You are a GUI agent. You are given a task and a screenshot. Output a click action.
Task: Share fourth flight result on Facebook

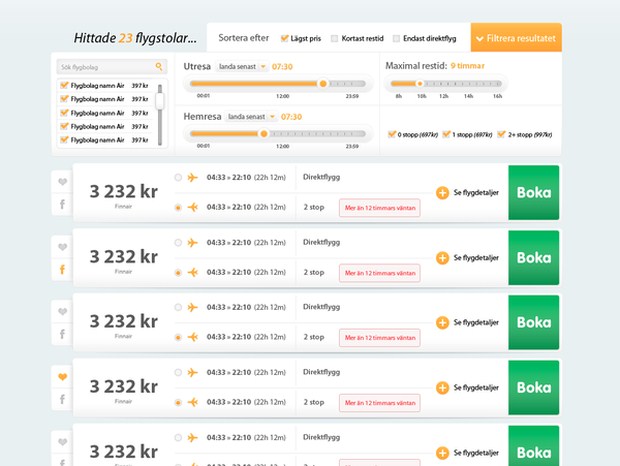62,400
